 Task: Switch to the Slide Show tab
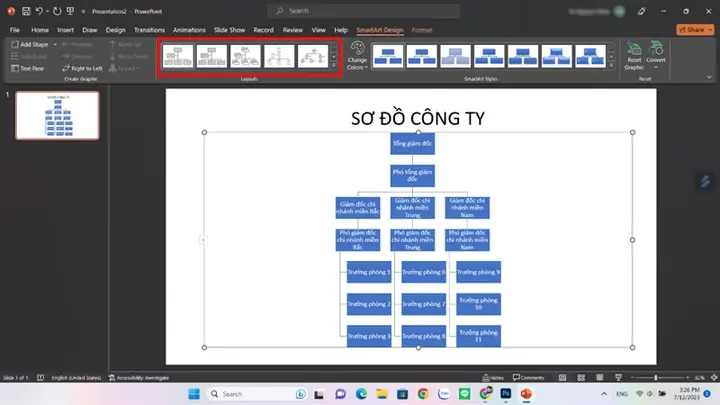[x=229, y=30]
